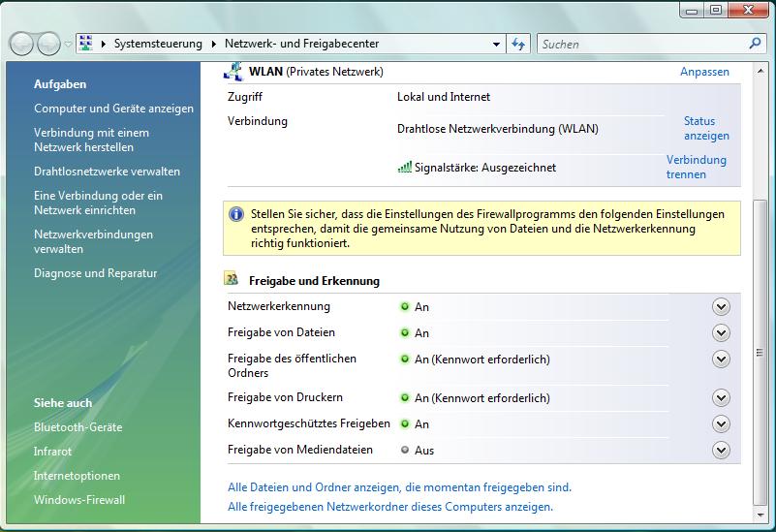The width and height of the screenshot is (776, 532).
Task: Expand the Freigabe von Dateien settings
Action: tap(721, 333)
